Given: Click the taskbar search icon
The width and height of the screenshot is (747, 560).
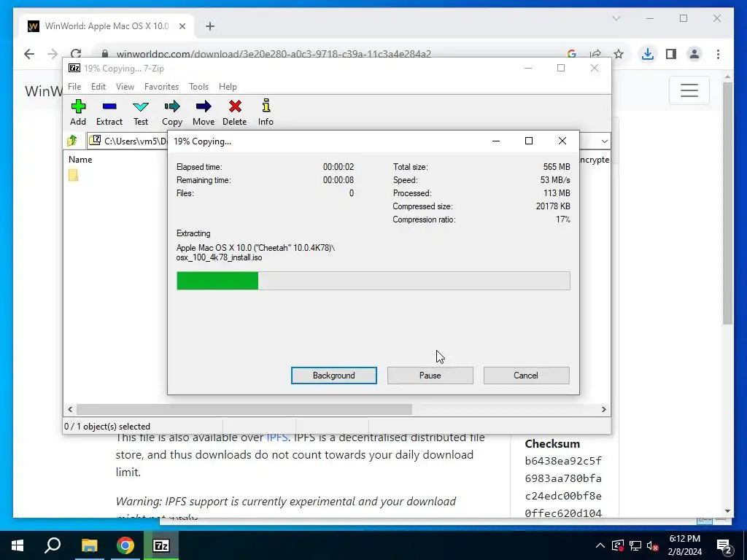Looking at the screenshot, I should click(x=53, y=545).
